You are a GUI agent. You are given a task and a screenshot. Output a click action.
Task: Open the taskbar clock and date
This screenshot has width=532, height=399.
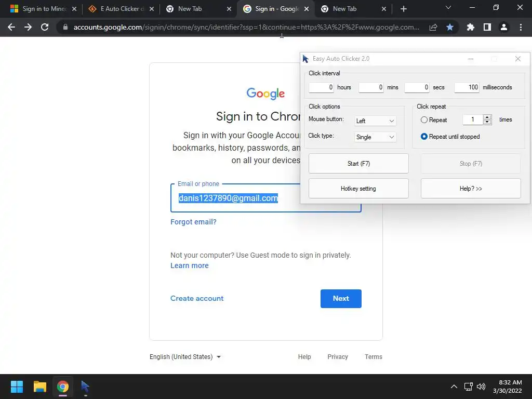point(508,387)
